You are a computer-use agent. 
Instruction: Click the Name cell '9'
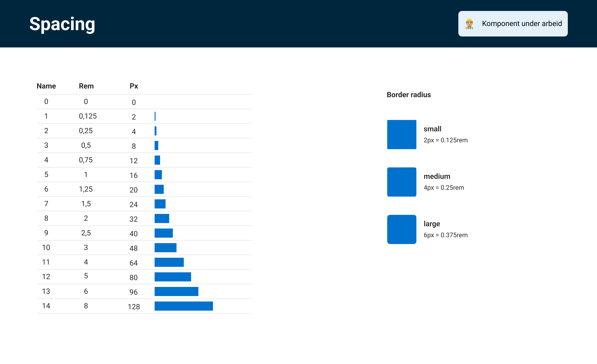(x=46, y=233)
